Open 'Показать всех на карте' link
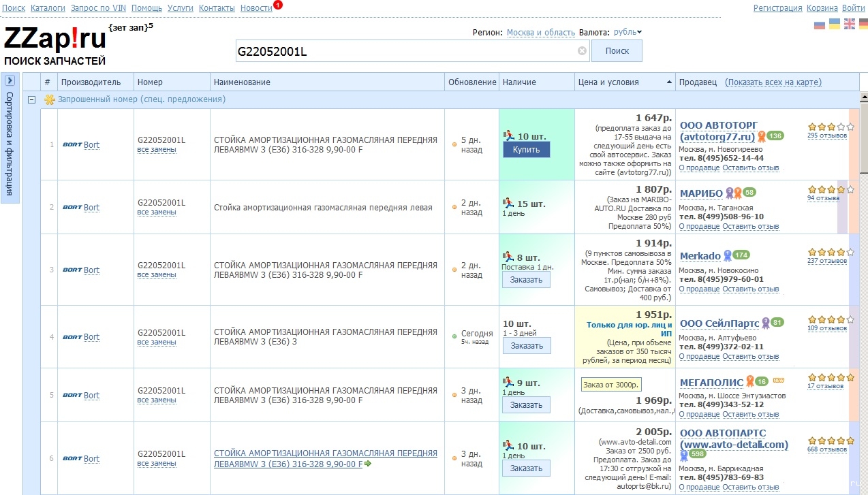Screen dimensions: 868x495 [x=773, y=82]
